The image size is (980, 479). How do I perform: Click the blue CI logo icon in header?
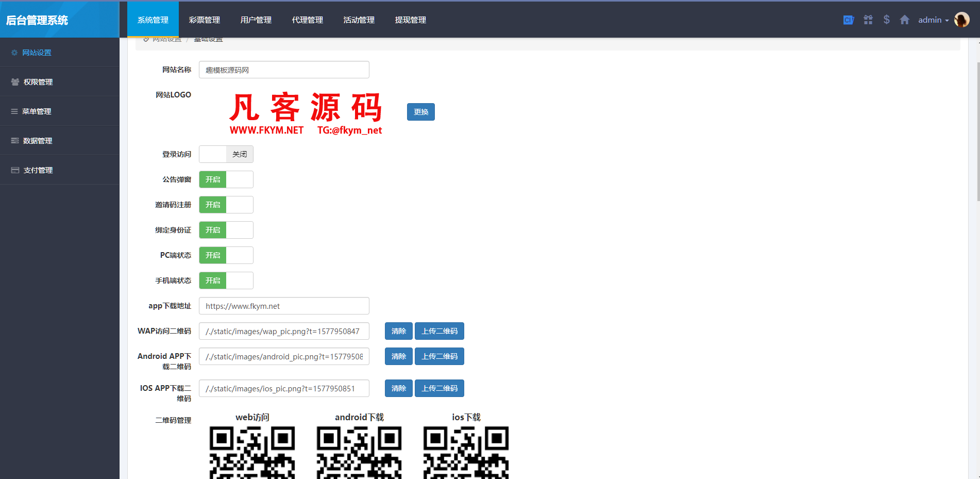point(848,19)
